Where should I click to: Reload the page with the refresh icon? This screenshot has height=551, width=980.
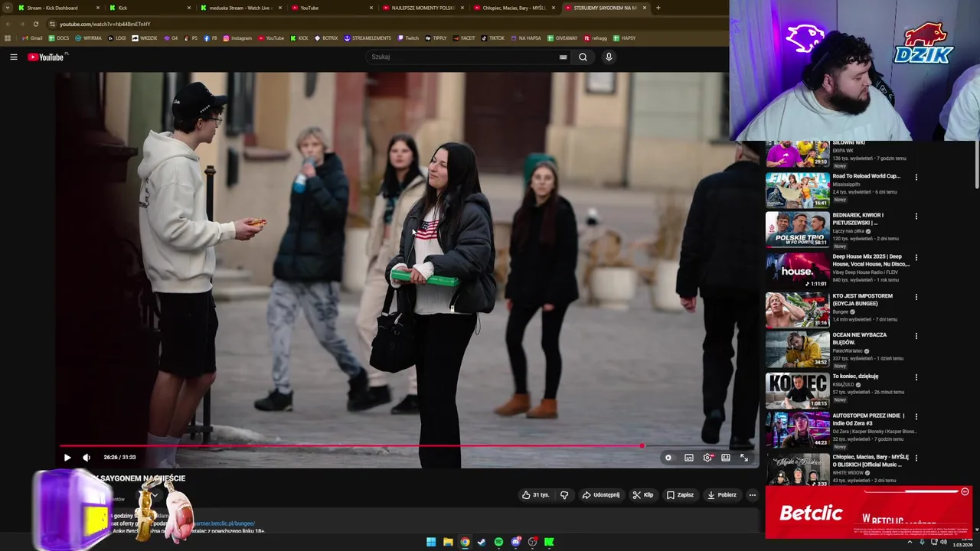[x=35, y=24]
